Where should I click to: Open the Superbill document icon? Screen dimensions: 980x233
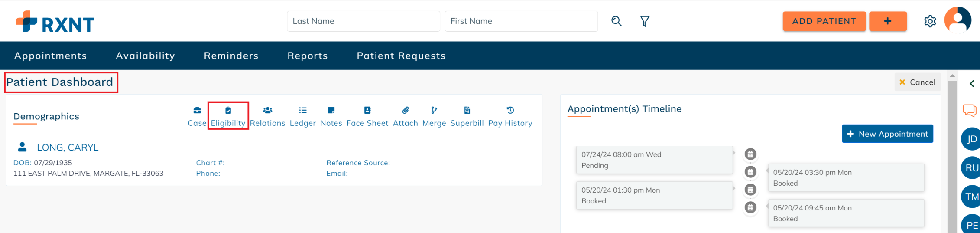(x=467, y=110)
